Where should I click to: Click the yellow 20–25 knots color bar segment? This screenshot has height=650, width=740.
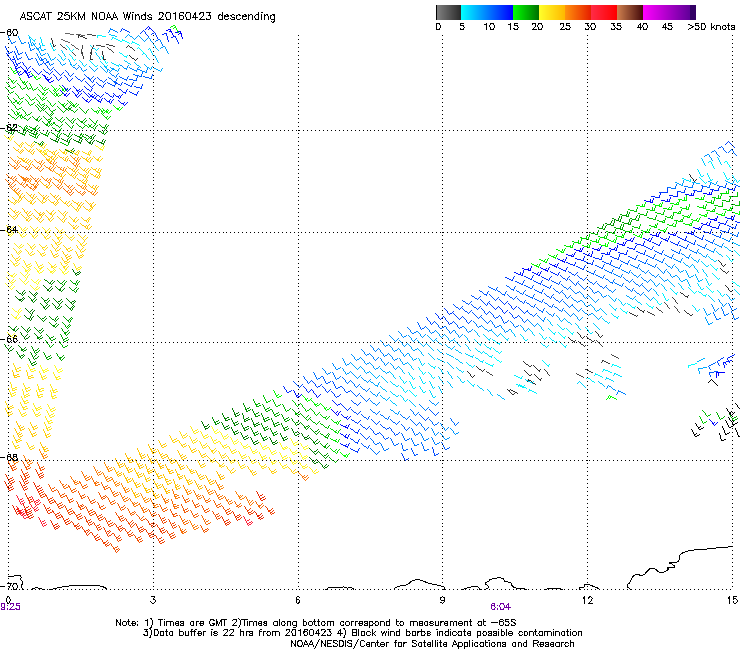pyautogui.click(x=552, y=12)
